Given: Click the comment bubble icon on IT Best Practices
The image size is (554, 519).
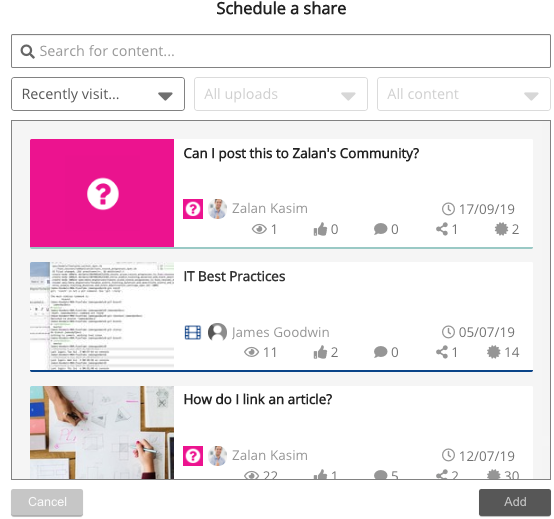Looking at the screenshot, I should (381, 352).
